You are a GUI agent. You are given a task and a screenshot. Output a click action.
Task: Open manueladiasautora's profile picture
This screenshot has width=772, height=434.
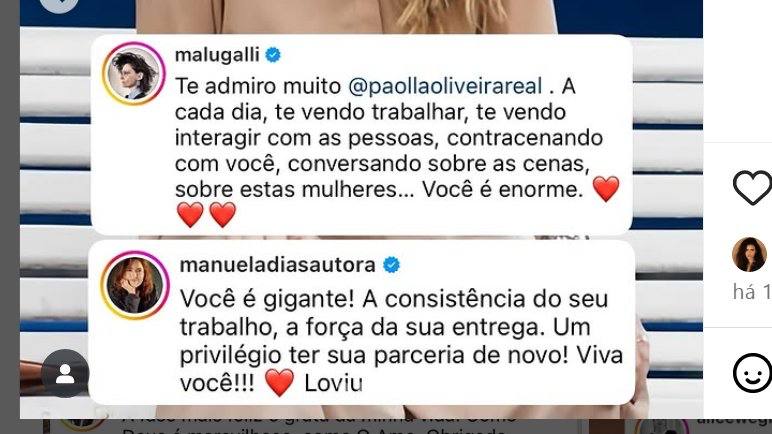pos(135,285)
